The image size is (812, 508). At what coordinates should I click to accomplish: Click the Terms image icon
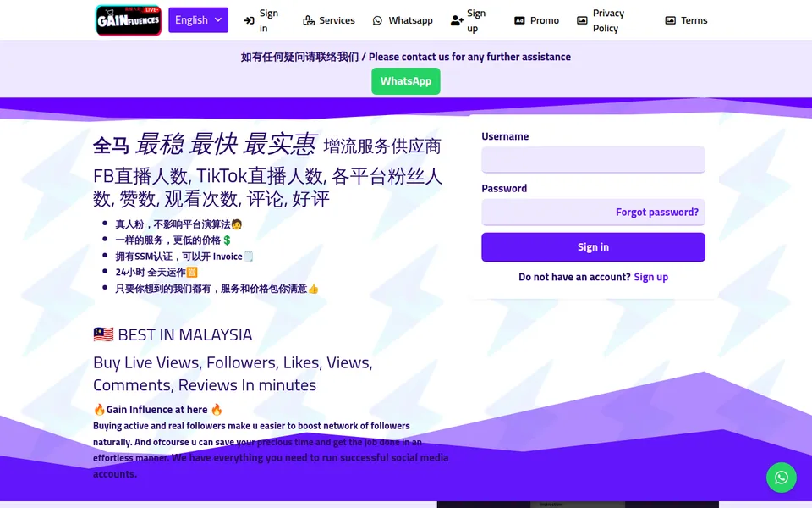click(670, 20)
